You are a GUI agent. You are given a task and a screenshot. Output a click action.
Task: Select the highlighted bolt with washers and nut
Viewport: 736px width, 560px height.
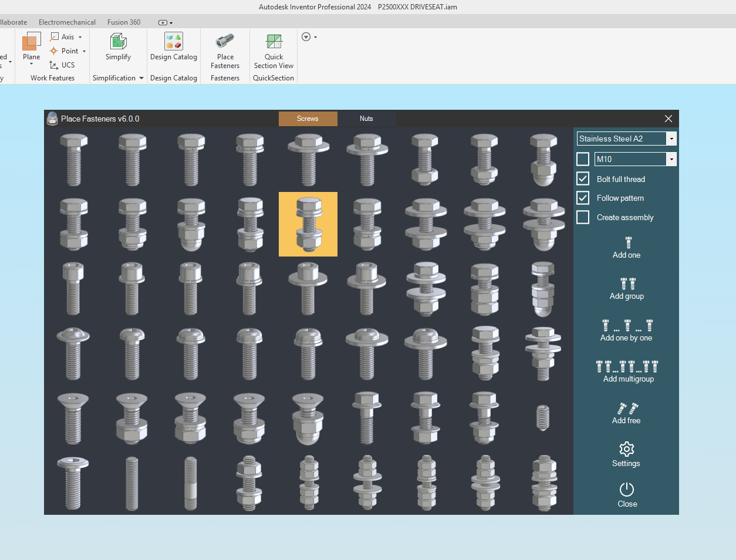click(308, 224)
